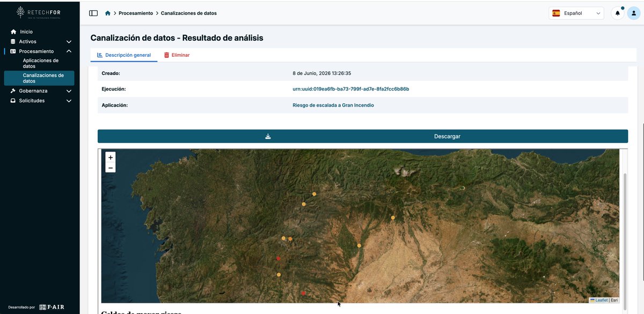Image resolution: width=644 pixels, height=314 pixels.
Task: Click the Spanish flag icon
Action: coord(557,13)
